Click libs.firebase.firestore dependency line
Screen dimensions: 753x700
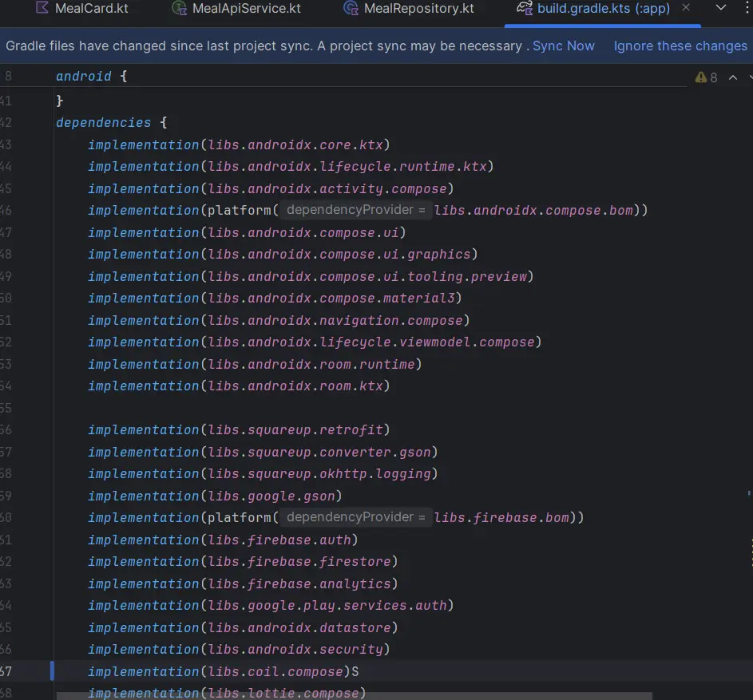click(243, 561)
